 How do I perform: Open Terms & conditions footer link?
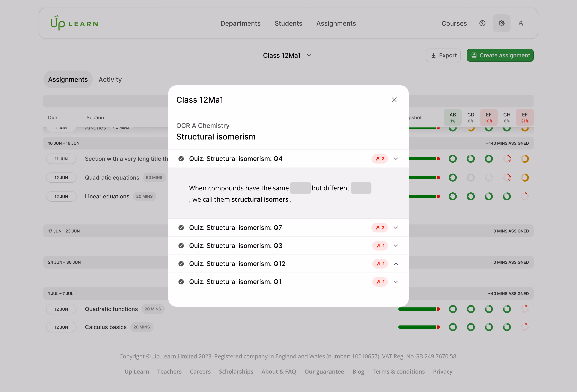[x=398, y=372]
